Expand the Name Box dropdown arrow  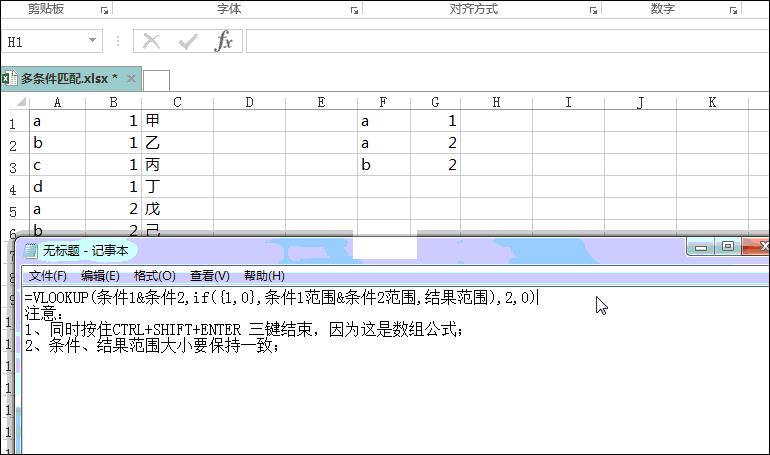(92, 40)
